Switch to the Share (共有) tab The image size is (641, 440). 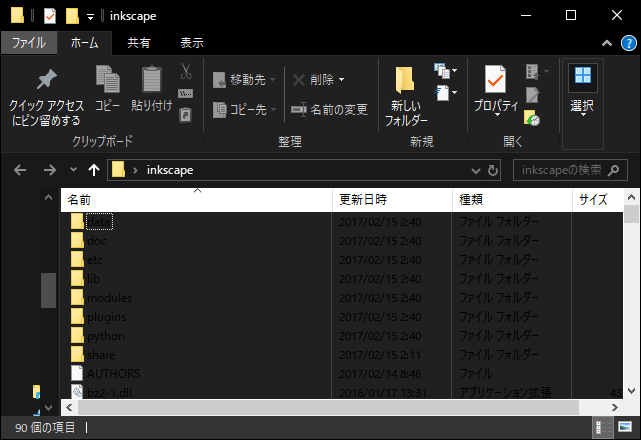[139, 43]
